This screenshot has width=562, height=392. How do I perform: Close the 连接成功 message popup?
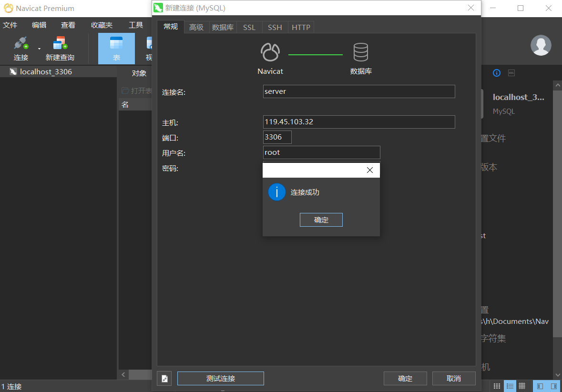pos(369,170)
